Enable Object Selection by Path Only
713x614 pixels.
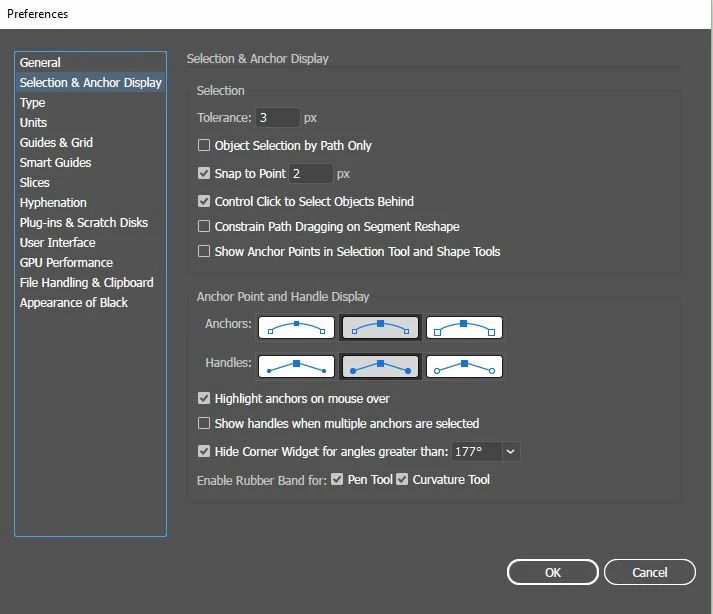click(204, 145)
